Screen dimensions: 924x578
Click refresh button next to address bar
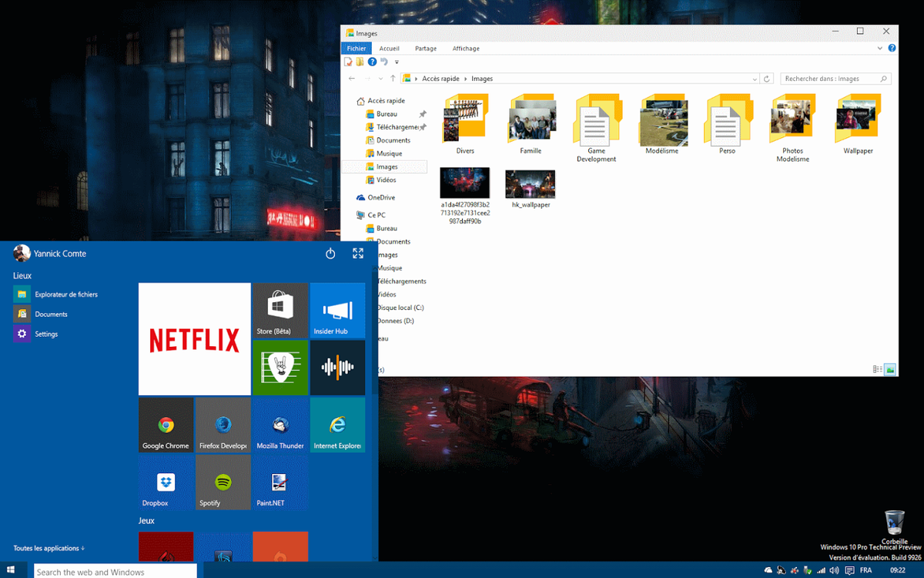767,79
